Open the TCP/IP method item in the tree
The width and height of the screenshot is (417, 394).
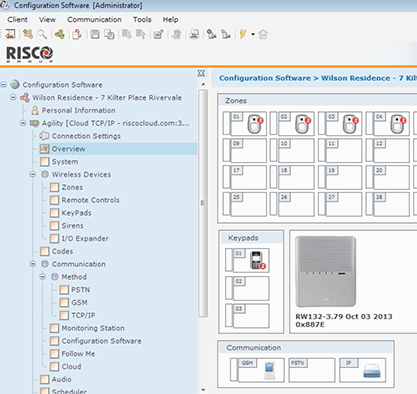point(83,315)
